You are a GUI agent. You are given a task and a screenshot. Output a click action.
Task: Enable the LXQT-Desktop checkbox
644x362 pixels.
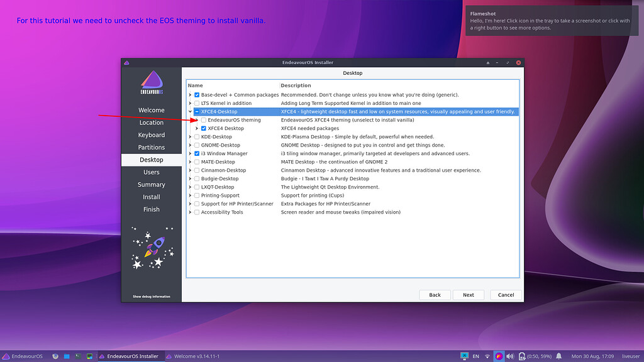pyautogui.click(x=197, y=187)
